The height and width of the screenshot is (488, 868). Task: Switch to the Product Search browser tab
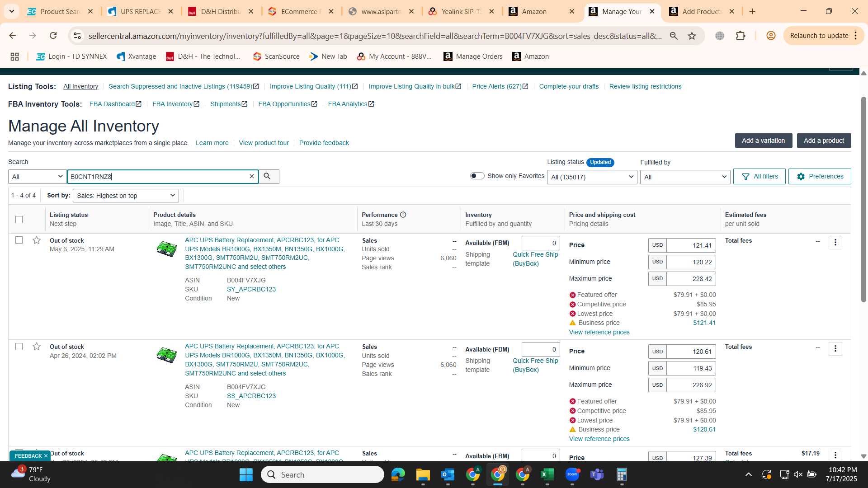[x=60, y=11]
